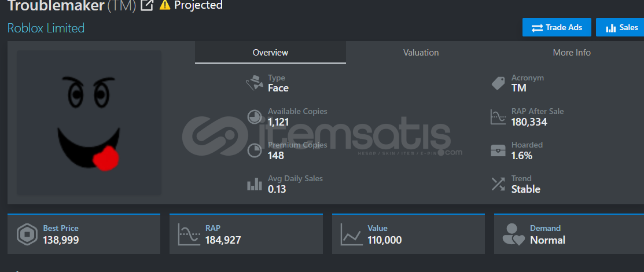
Task: Click the Hoarded treasure chest icon
Action: (498, 150)
